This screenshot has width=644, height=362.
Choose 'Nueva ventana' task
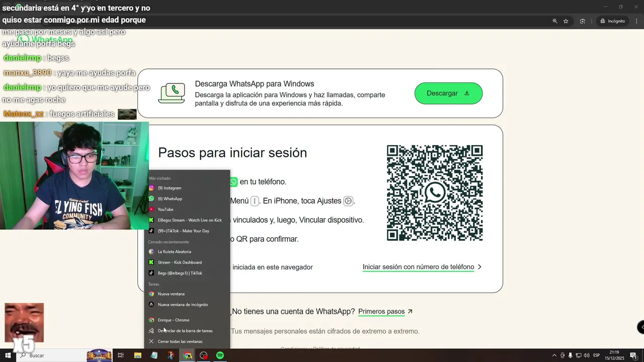[x=187, y=294]
